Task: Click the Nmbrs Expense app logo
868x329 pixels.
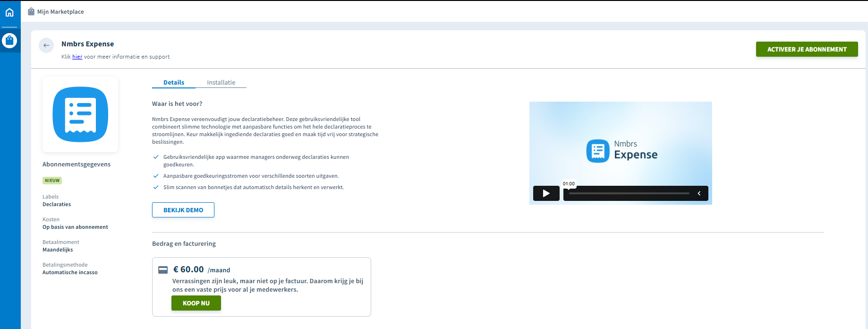Action: pos(80,114)
